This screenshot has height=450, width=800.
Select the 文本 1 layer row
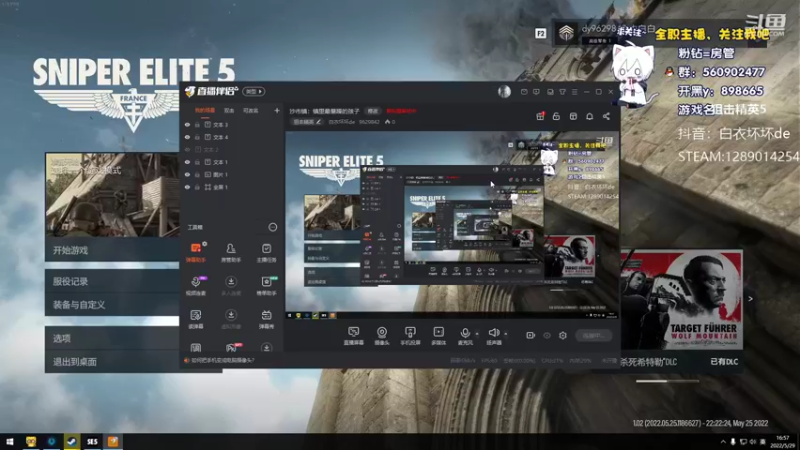pyautogui.click(x=232, y=162)
